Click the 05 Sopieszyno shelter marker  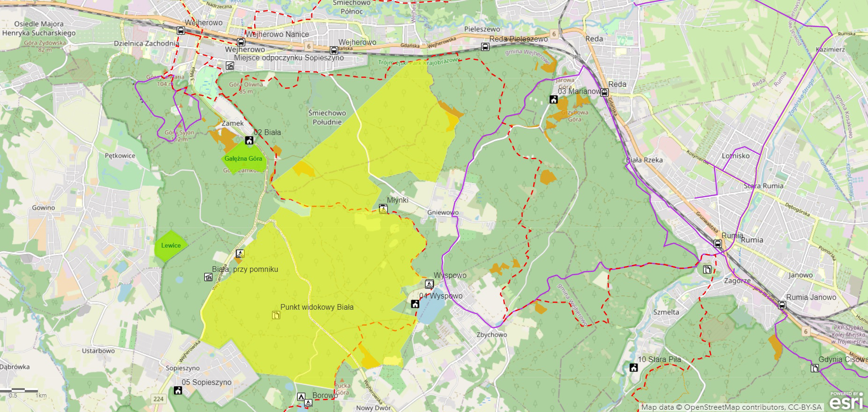point(178,391)
